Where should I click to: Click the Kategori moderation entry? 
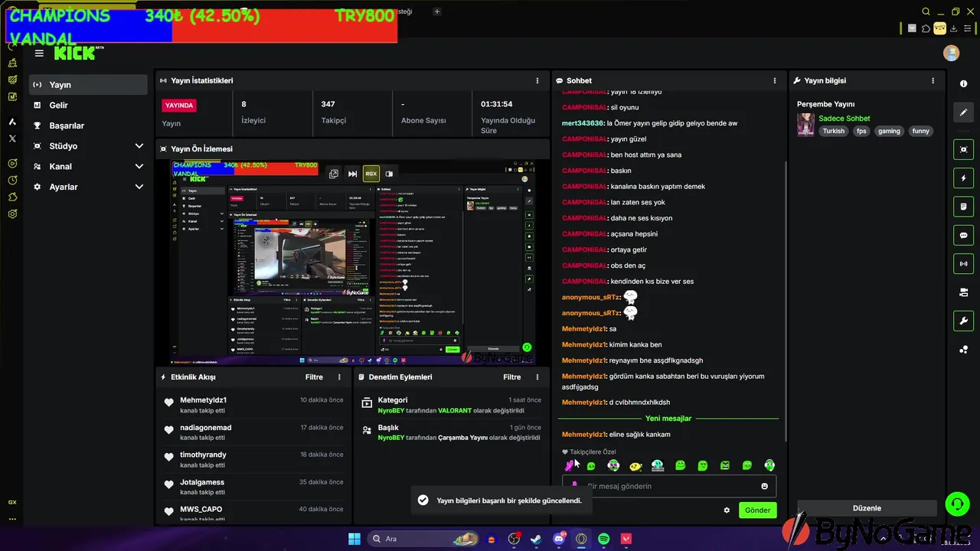[452, 405]
